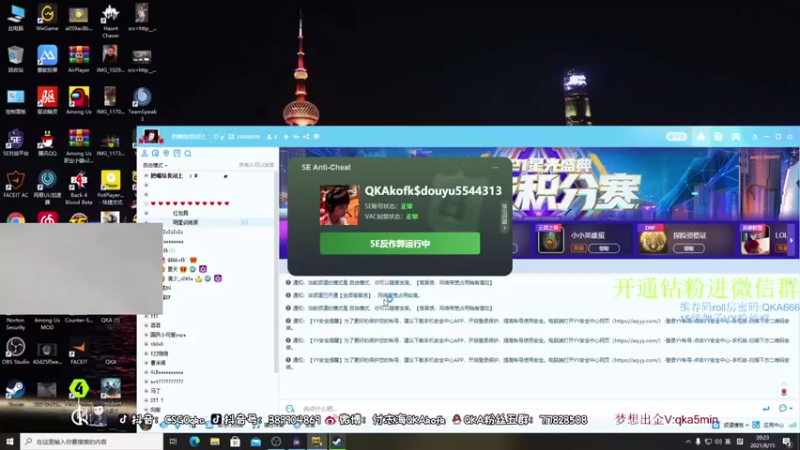Open the Haunt Chaser desktop shortcut
Image resolution: width=800 pixels, height=450 pixels.
pos(110,20)
